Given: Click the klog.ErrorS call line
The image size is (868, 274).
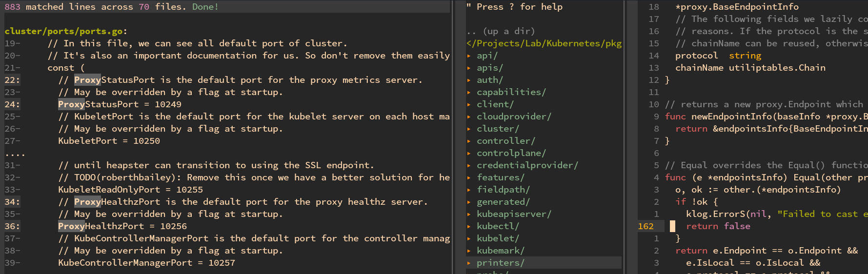Looking at the screenshot, I should pos(777,214).
